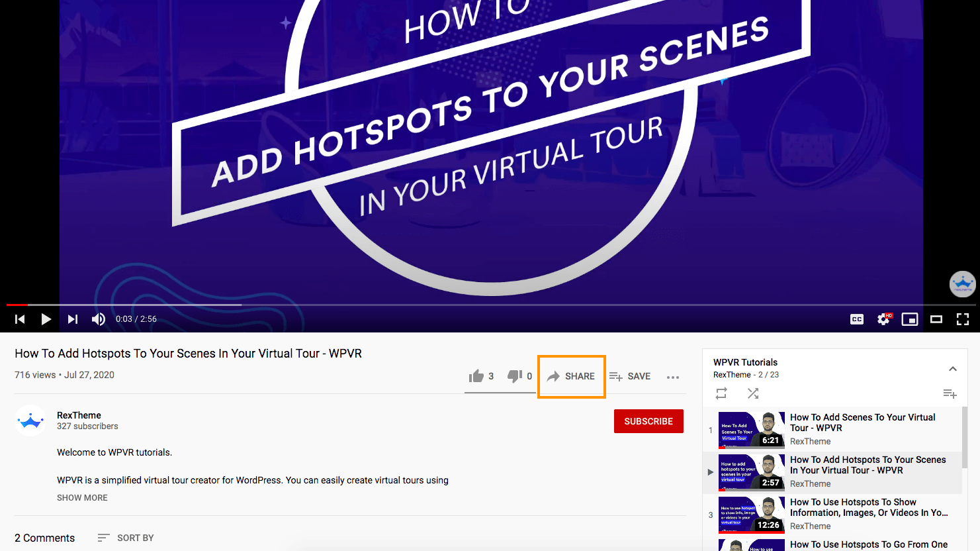Skip to previous video in playlist
Image resolution: width=980 pixels, height=551 pixels.
point(20,319)
